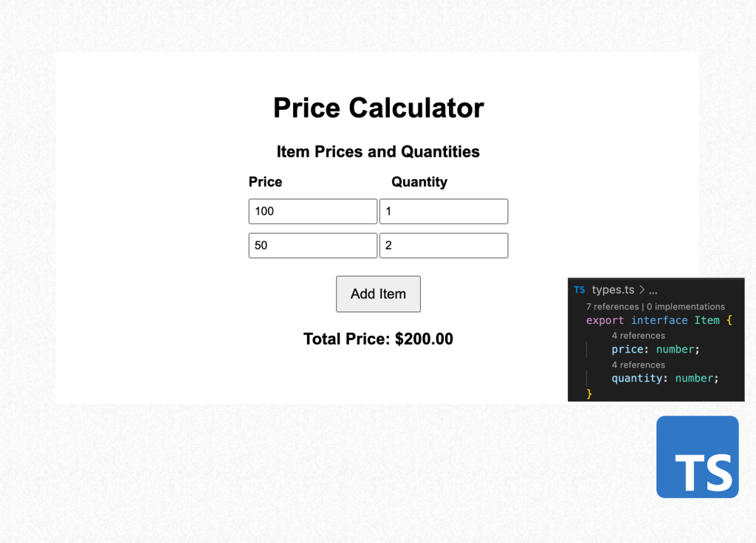
Task: Click the Price Calculator heading
Action: coord(378,108)
